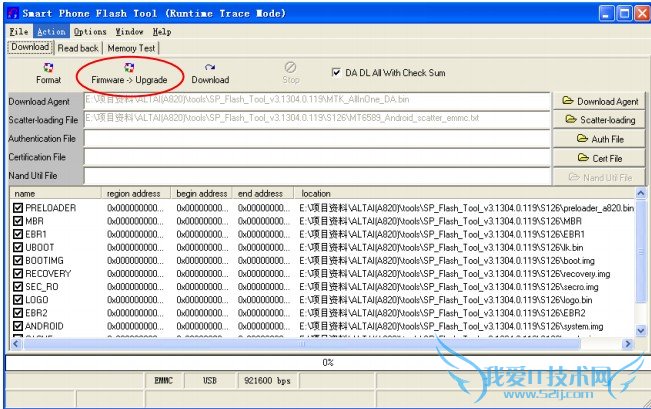
Task: Disable the RECOVERY partition checkbox
Action: tap(18, 273)
